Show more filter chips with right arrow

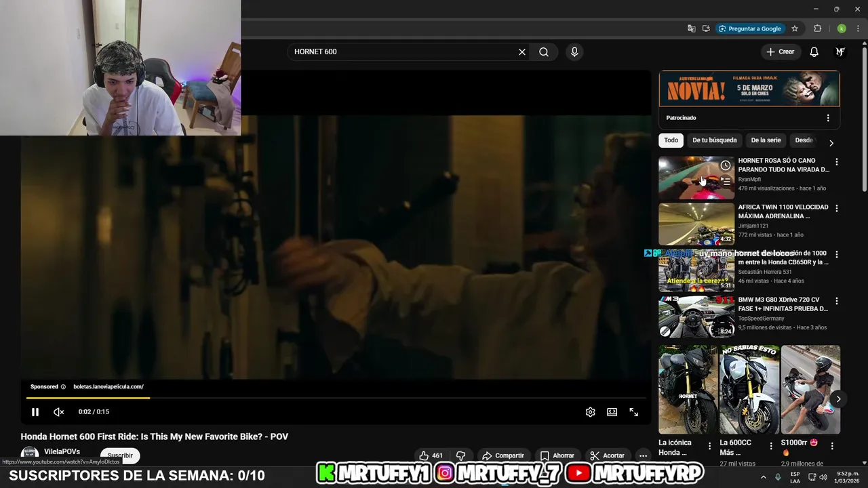[x=831, y=143]
